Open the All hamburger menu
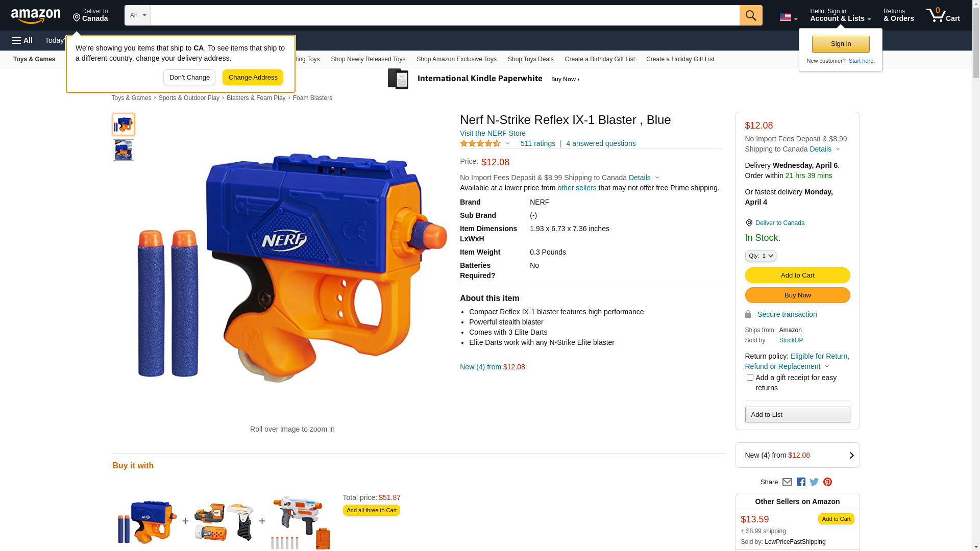Image resolution: width=980 pixels, height=551 pixels. (x=22, y=40)
